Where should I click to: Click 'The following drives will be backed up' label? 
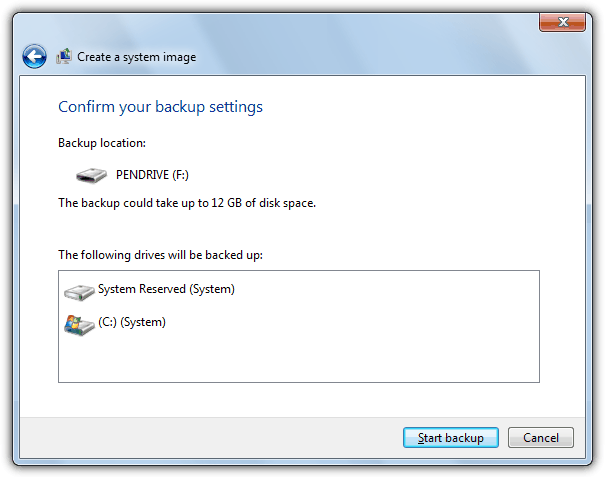click(160, 255)
